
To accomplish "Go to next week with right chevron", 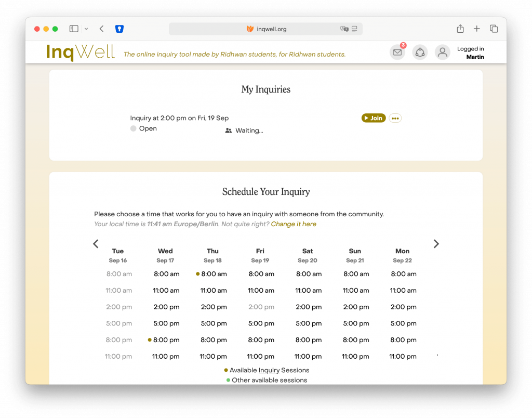I will [x=436, y=244].
